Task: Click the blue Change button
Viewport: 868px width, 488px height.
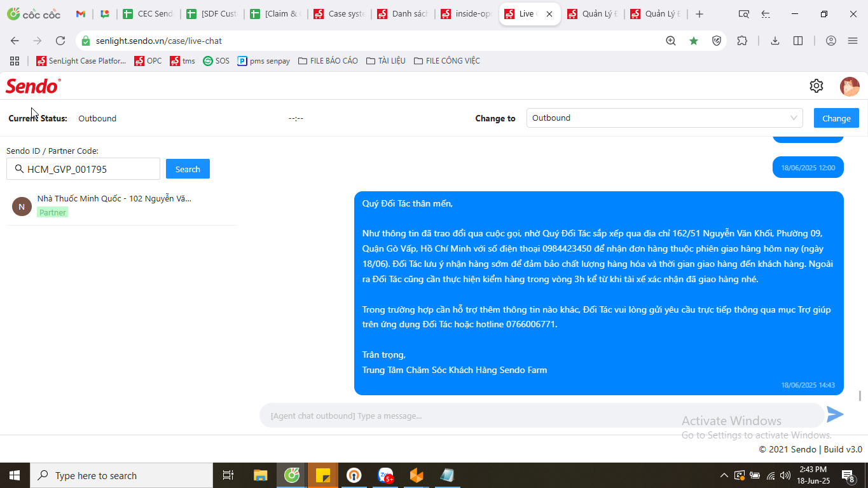Action: pos(836,118)
